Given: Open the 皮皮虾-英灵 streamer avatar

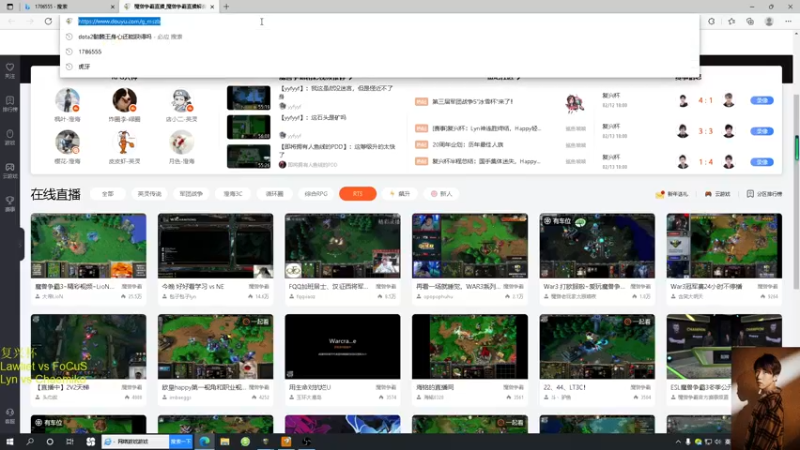Looking at the screenshot, I should click(x=124, y=142).
